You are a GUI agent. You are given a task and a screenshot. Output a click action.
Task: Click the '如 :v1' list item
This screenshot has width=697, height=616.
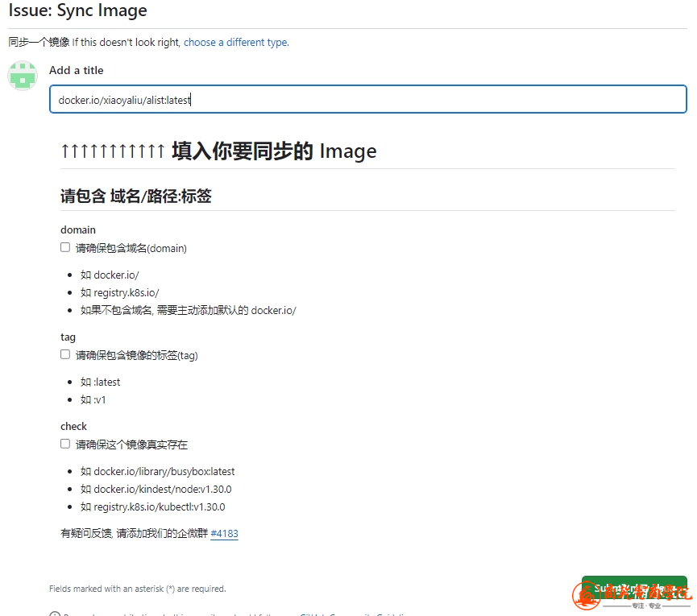[x=93, y=399]
